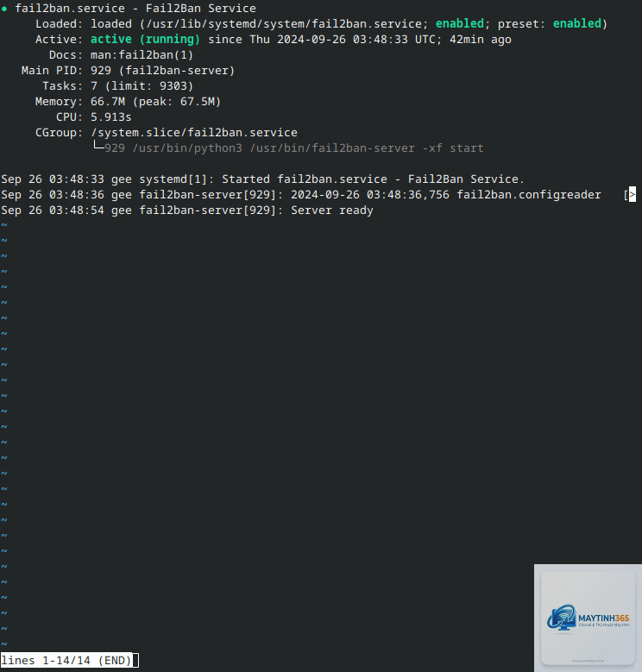Click the '(peak: 67.5M)' text
This screenshot has width=642, height=672.
pos(177,102)
